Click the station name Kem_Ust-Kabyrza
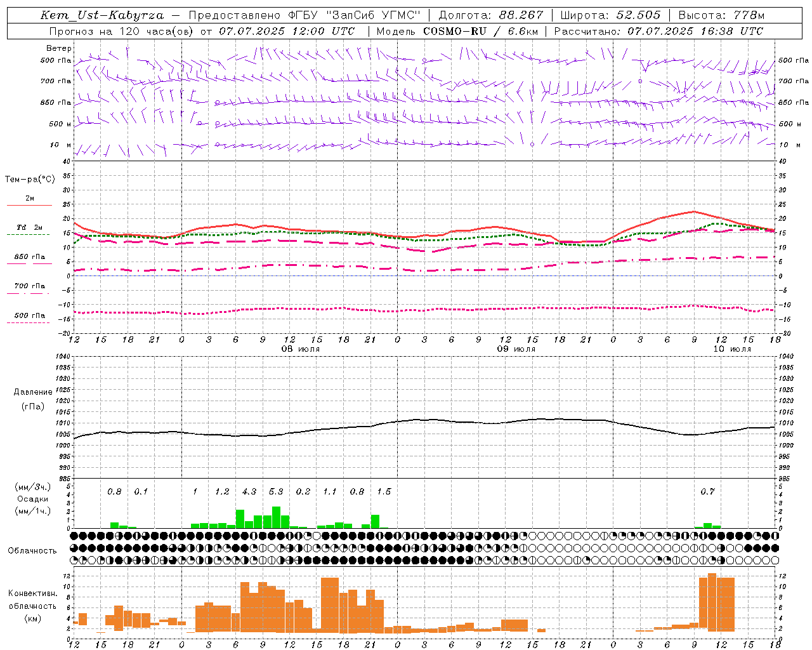This screenshot has width=812, height=650. point(102,15)
